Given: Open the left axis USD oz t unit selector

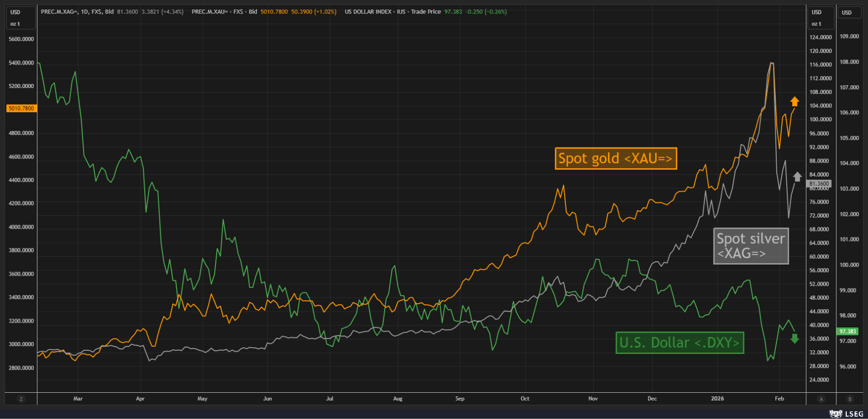Looking at the screenshot, I should [21, 18].
